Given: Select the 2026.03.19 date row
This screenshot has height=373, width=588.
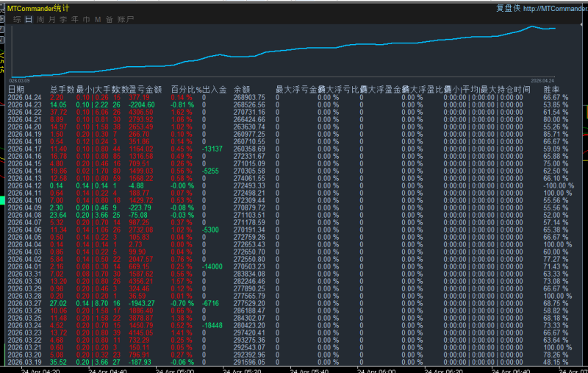Looking at the screenshot, I should click(x=25, y=363).
